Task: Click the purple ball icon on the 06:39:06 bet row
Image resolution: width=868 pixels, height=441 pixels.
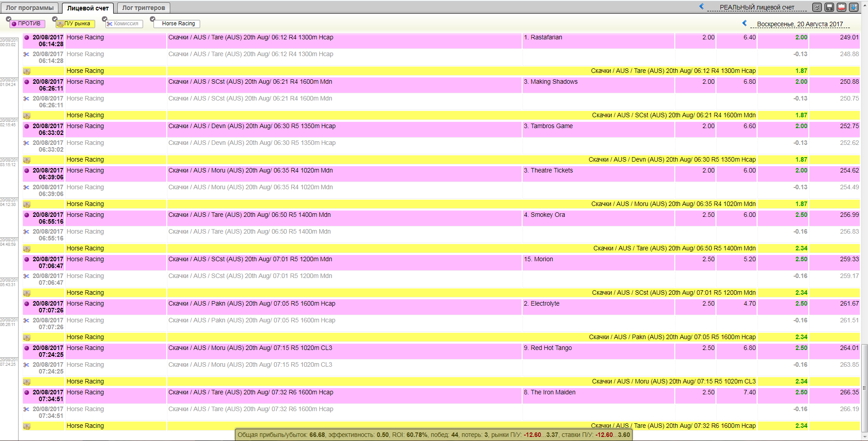Action: click(x=27, y=171)
